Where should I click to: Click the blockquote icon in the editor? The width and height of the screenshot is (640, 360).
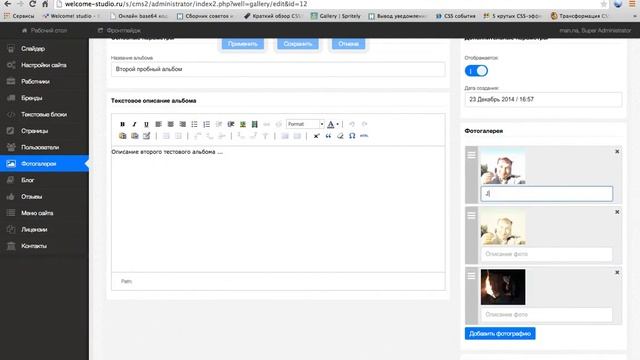[328, 136]
